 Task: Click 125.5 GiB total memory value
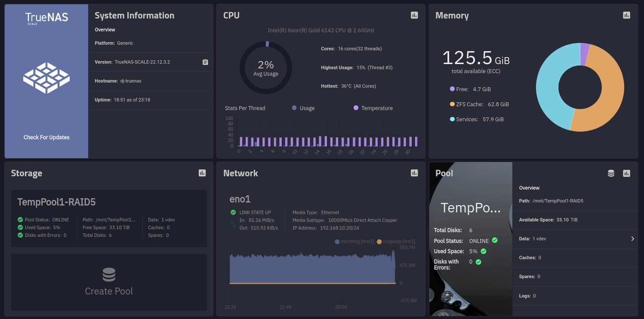tap(476, 58)
